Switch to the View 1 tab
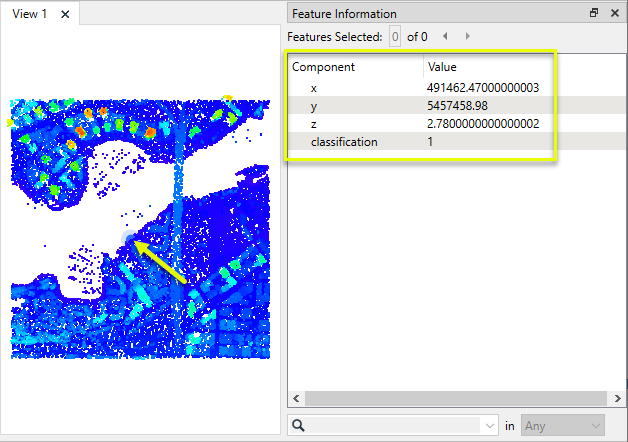 30,14
